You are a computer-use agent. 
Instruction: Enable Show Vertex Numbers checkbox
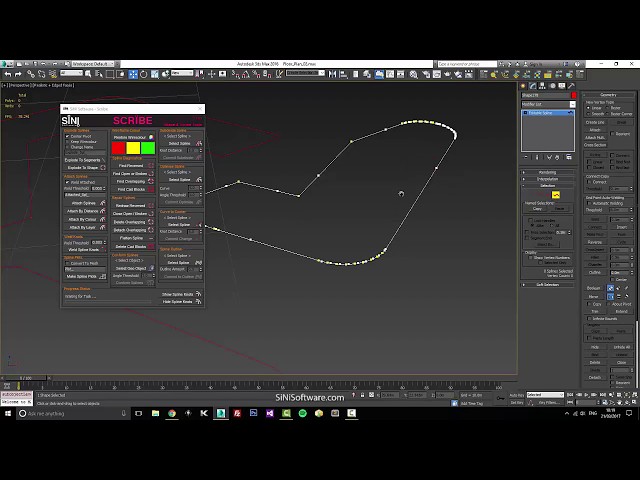coord(531,258)
